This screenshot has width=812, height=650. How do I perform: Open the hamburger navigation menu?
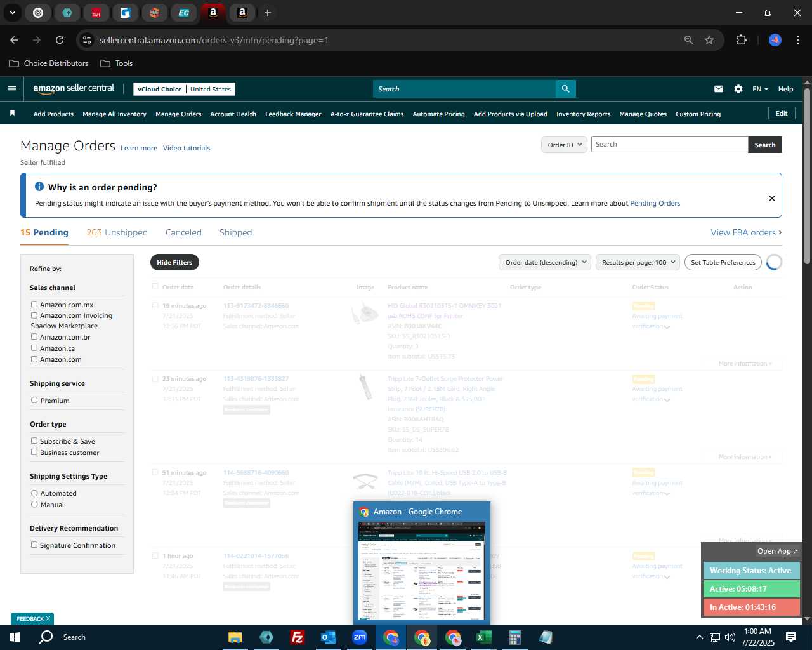pos(11,89)
